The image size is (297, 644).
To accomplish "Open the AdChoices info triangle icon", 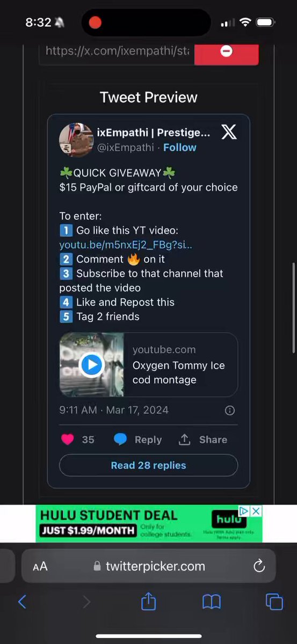I will click(x=244, y=511).
